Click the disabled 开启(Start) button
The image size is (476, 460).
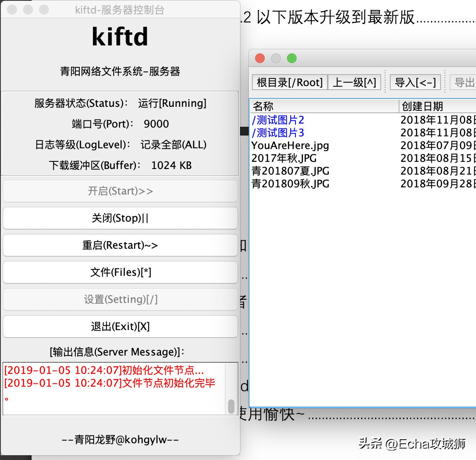click(x=120, y=191)
